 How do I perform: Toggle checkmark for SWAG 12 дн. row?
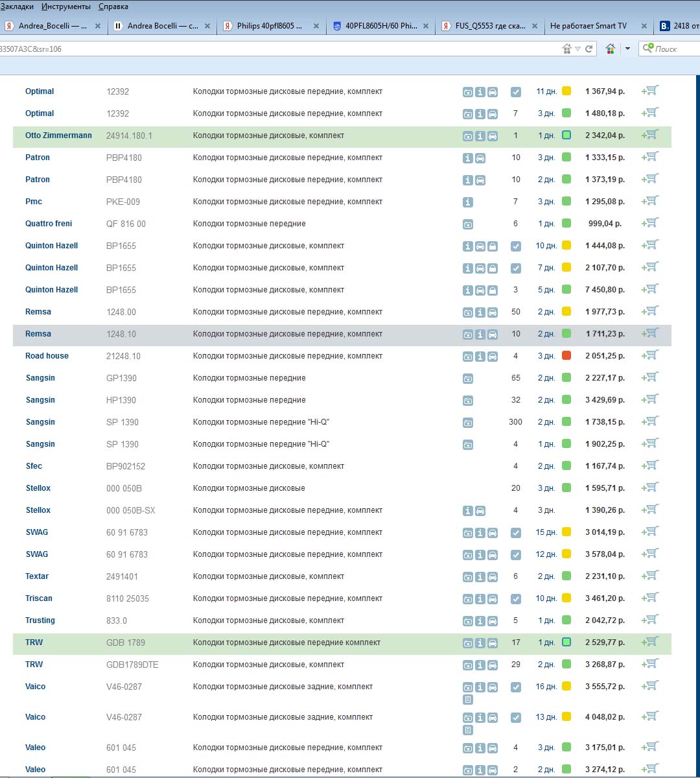(516, 555)
